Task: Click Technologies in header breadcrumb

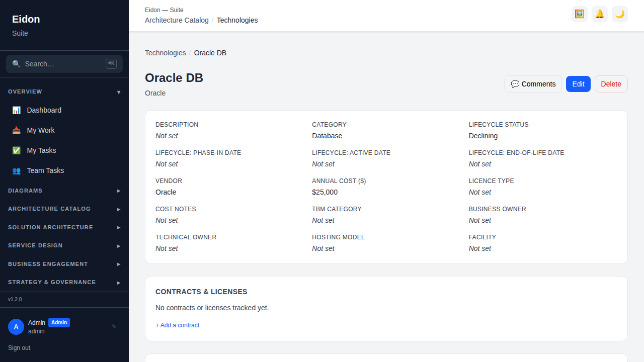Action: click(x=237, y=20)
